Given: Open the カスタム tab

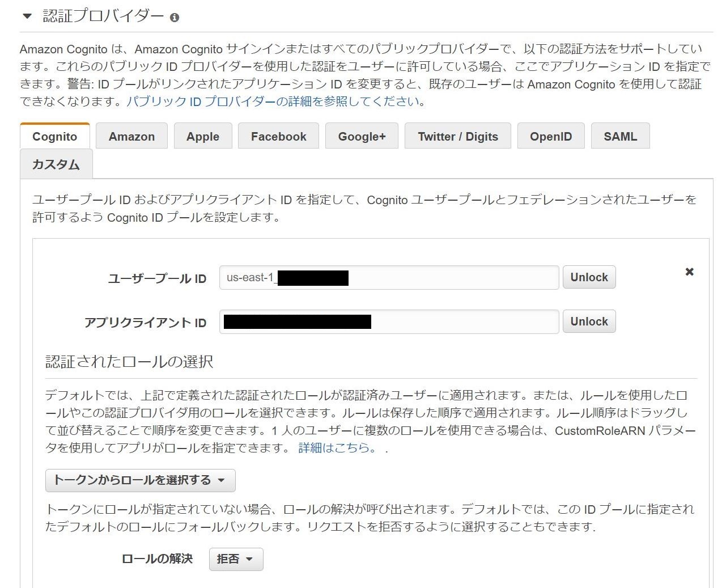Looking at the screenshot, I should [56, 164].
